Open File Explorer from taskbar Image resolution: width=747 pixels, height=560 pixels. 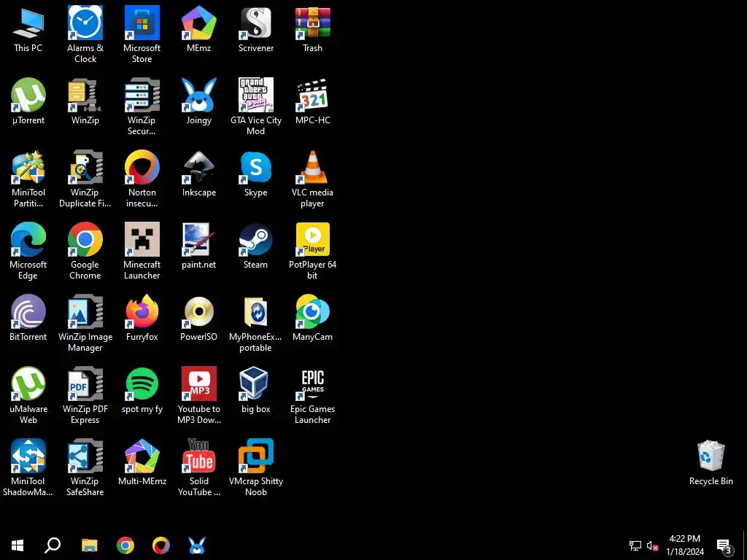[x=89, y=545]
